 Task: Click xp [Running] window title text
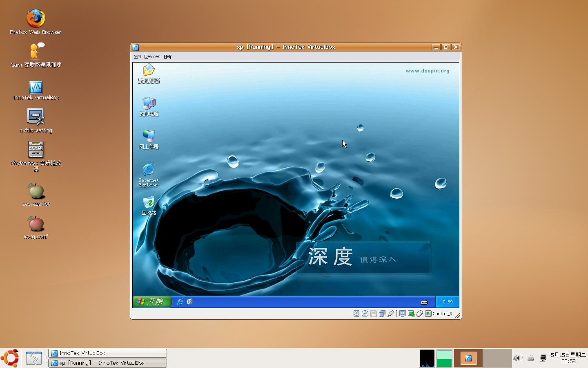[x=286, y=47]
